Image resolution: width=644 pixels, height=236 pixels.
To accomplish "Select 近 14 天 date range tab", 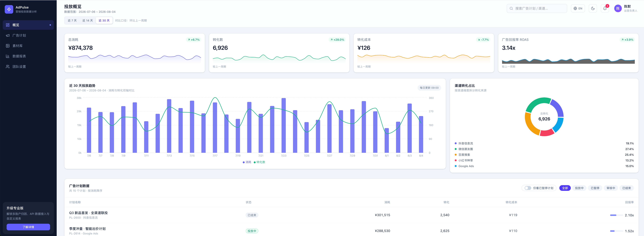I will [x=88, y=21].
